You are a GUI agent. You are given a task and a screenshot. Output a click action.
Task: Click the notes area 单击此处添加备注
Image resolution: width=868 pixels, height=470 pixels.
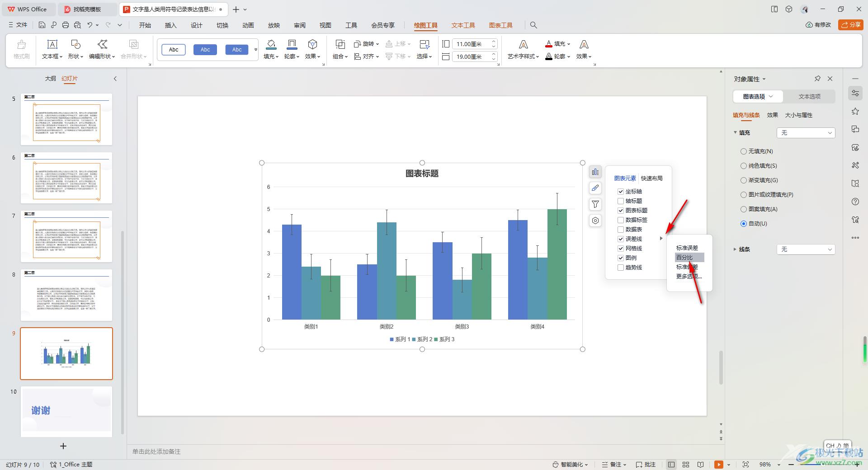tap(156, 451)
